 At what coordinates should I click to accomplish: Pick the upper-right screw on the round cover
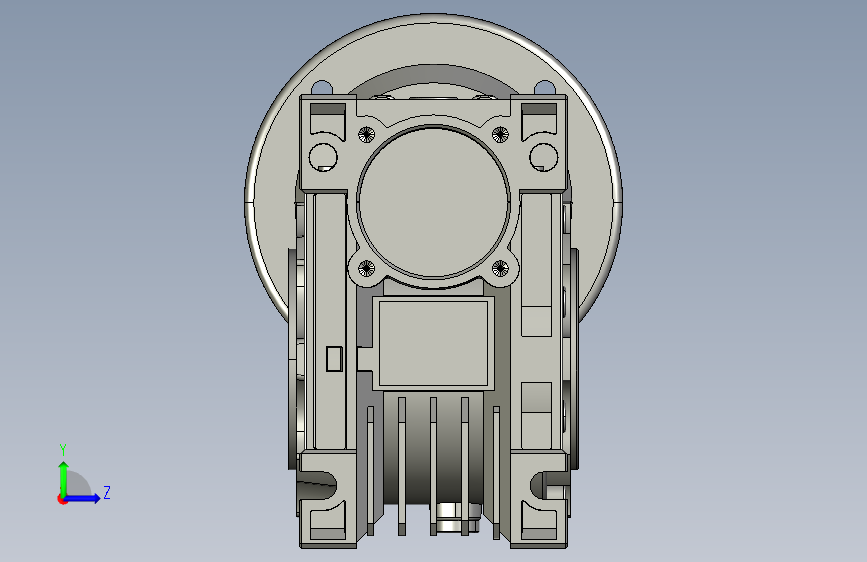coord(500,134)
